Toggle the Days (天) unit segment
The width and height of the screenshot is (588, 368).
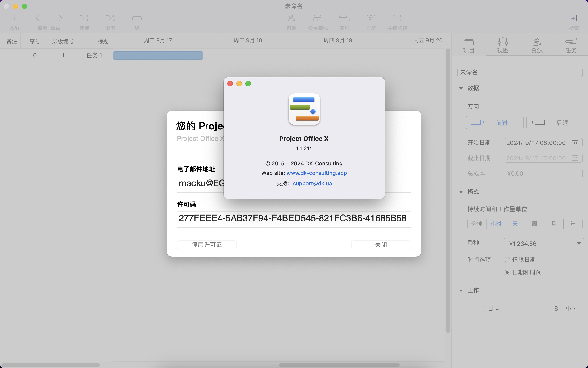(515, 224)
